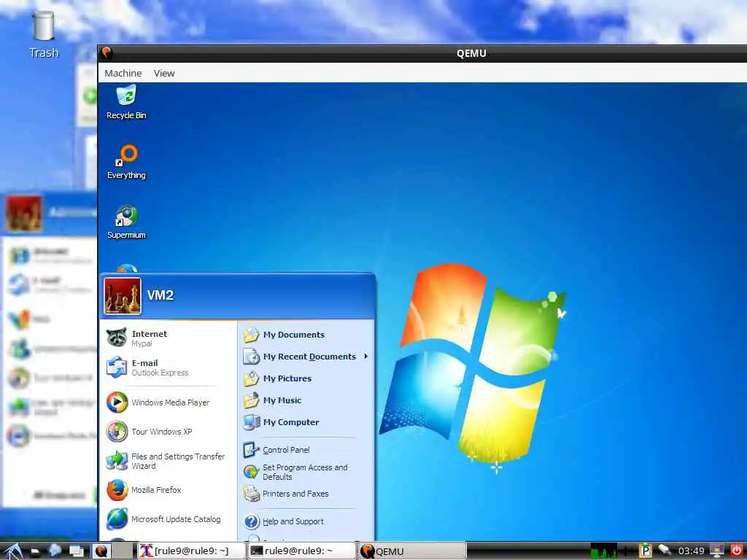The height and width of the screenshot is (560, 747).
Task: Open Control Panel icon
Action: click(251, 449)
